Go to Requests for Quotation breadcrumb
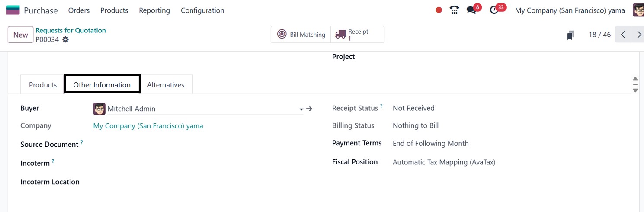Screen dimensions: 644x212 coord(70,30)
